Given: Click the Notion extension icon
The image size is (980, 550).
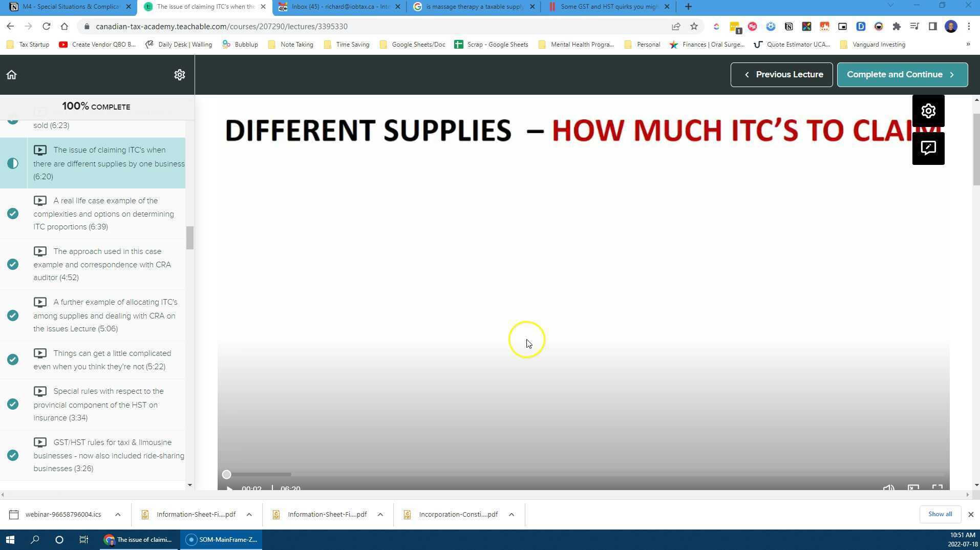Looking at the screenshot, I should click(x=789, y=26).
